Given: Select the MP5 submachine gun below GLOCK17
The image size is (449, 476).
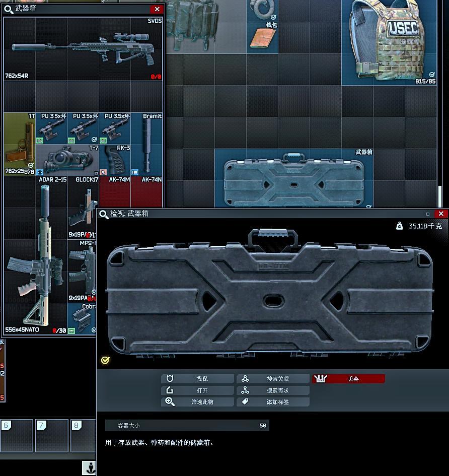Looking at the screenshot, I should [x=82, y=271].
